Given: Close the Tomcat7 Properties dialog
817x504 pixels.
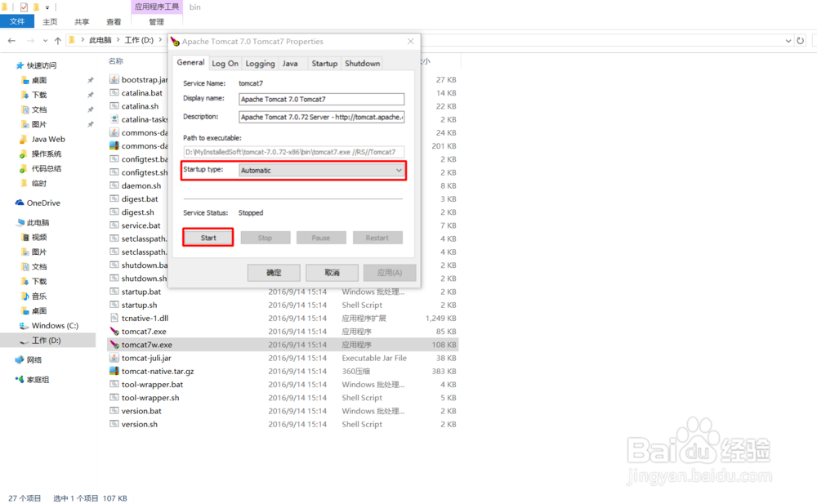Looking at the screenshot, I should 411,41.
